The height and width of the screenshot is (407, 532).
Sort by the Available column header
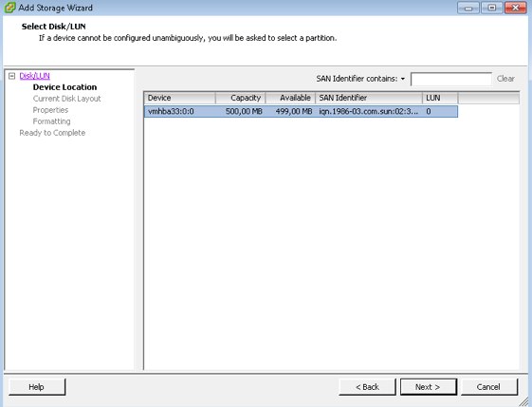290,98
